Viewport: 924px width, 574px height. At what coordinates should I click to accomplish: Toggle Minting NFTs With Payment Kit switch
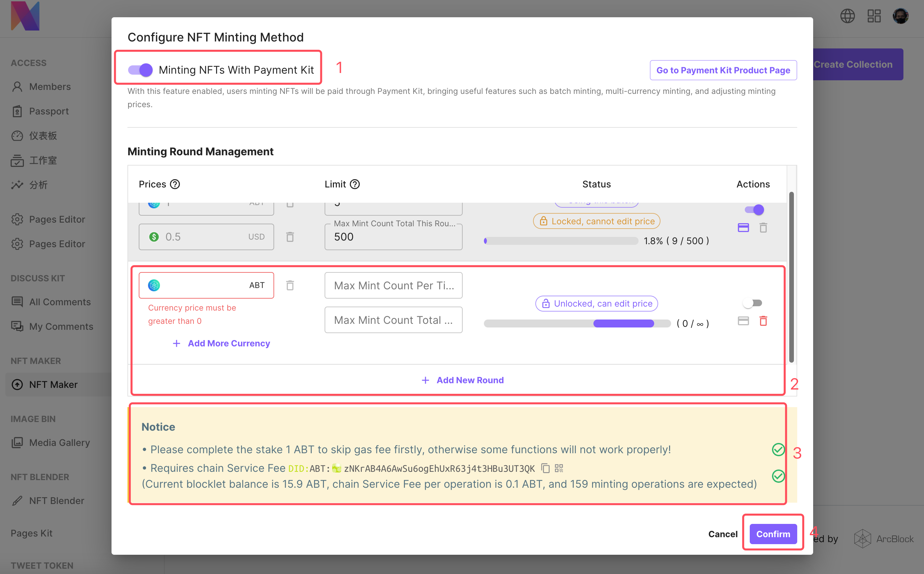coord(140,70)
